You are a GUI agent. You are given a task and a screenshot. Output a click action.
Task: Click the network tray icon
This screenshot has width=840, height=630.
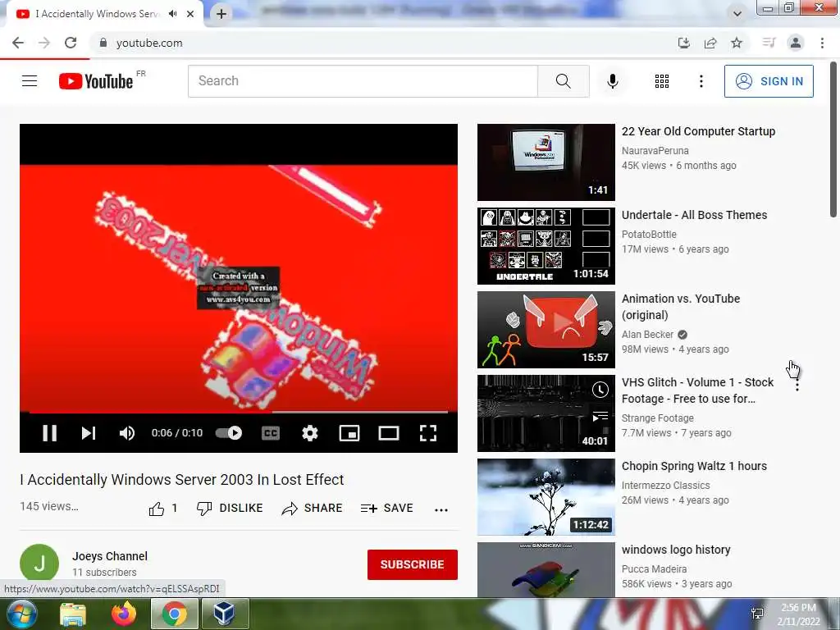click(x=757, y=614)
